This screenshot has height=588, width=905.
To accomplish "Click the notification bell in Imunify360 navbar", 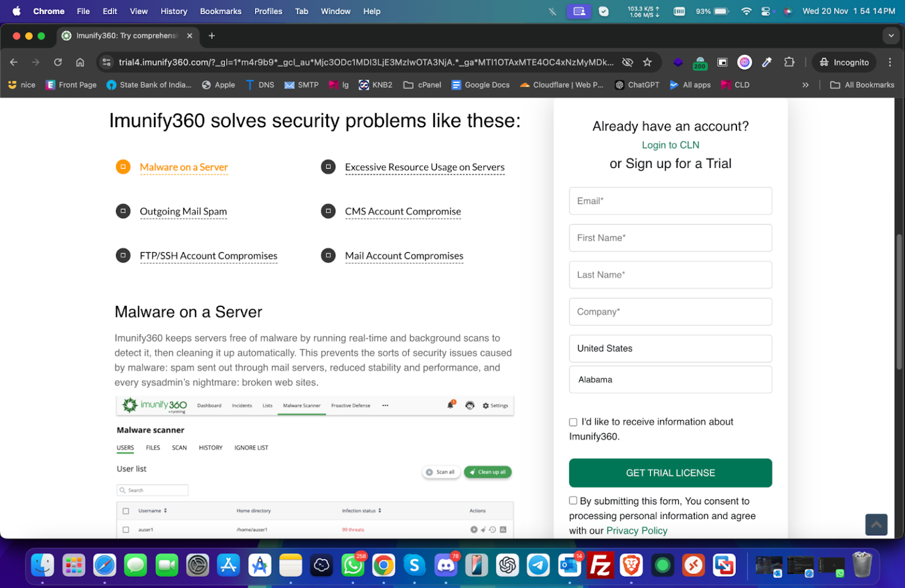I will pyautogui.click(x=451, y=405).
